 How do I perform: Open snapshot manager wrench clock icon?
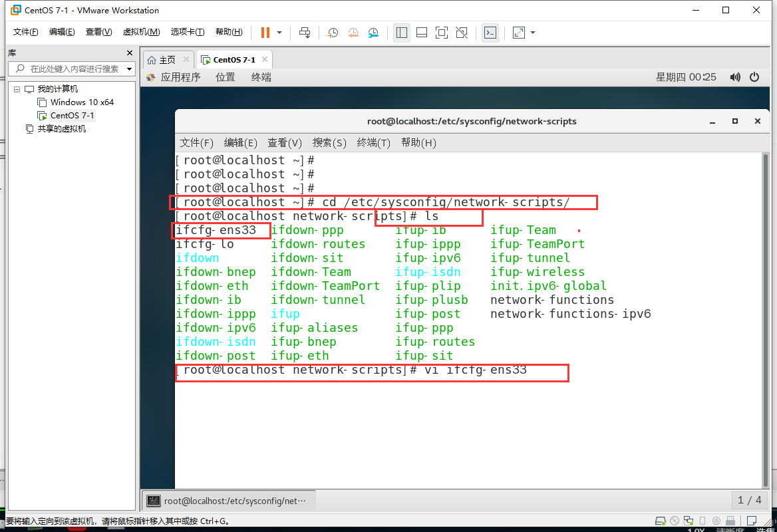click(373, 33)
